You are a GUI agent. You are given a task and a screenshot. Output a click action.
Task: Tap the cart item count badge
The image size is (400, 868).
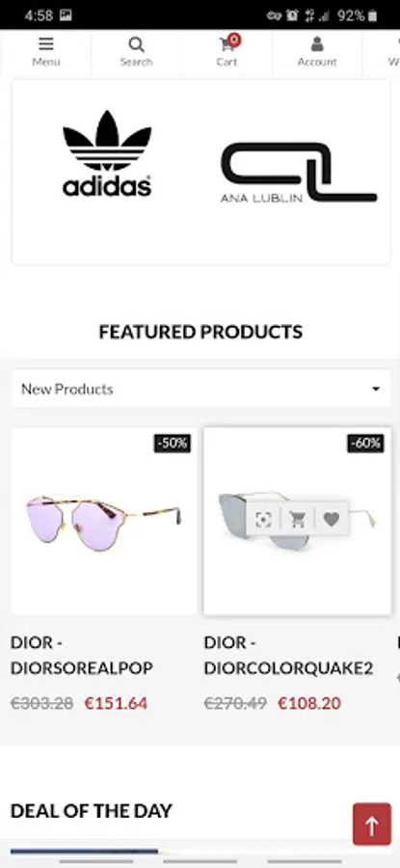click(234, 40)
